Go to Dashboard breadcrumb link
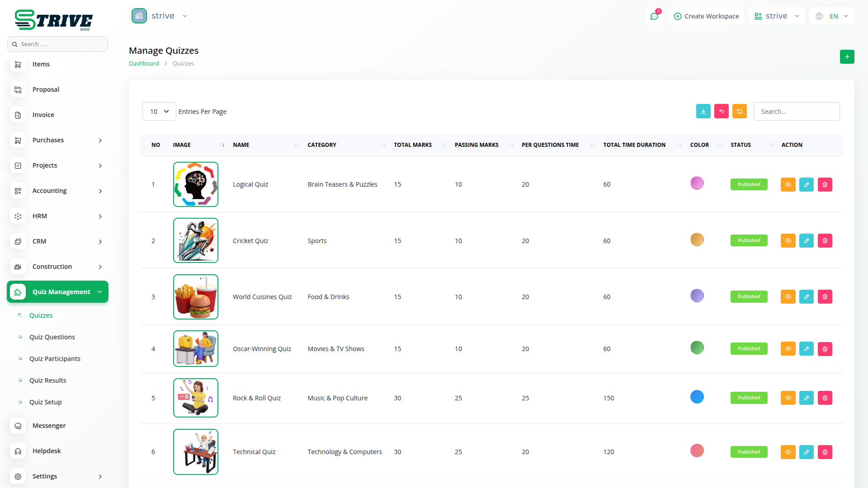 click(x=144, y=64)
